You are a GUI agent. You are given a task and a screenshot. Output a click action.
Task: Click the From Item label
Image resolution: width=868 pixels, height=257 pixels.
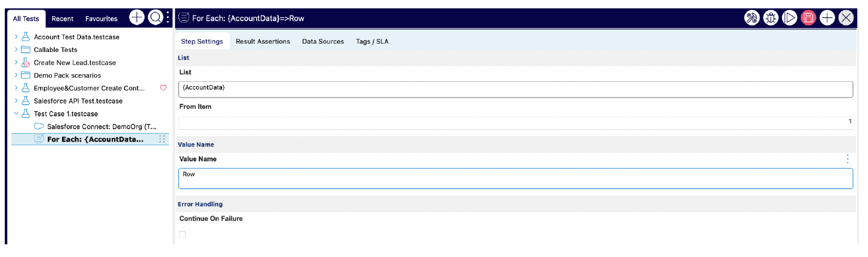[x=195, y=106]
